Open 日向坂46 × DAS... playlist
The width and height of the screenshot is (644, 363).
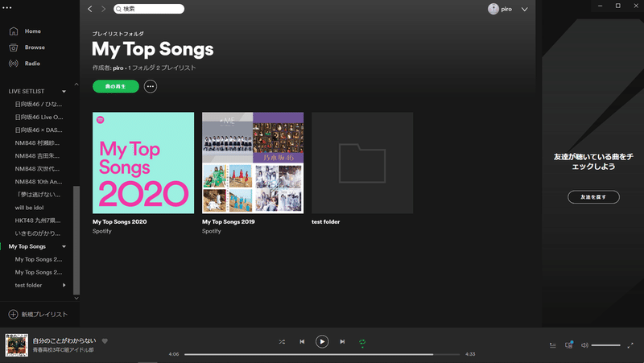(x=39, y=130)
